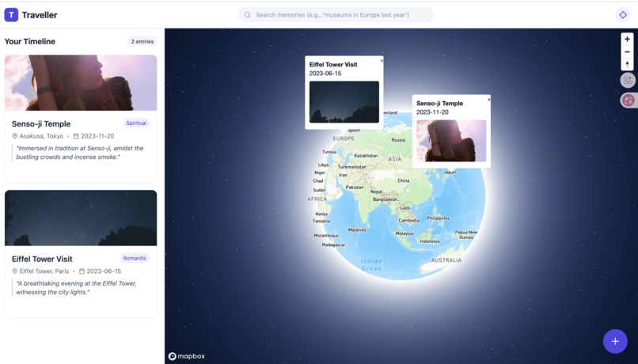Reset map bearing with compass control
This screenshot has height=364, width=638.
point(627,64)
